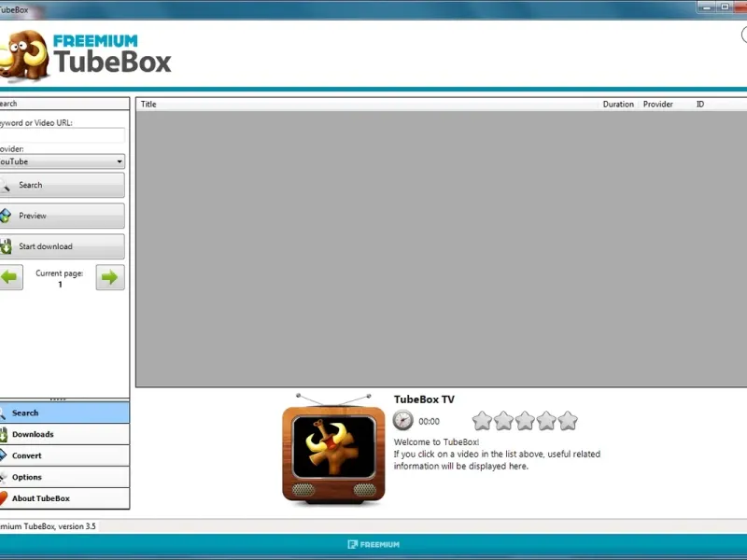
Task: Minimize the TubeBox window
Action: (707, 7)
